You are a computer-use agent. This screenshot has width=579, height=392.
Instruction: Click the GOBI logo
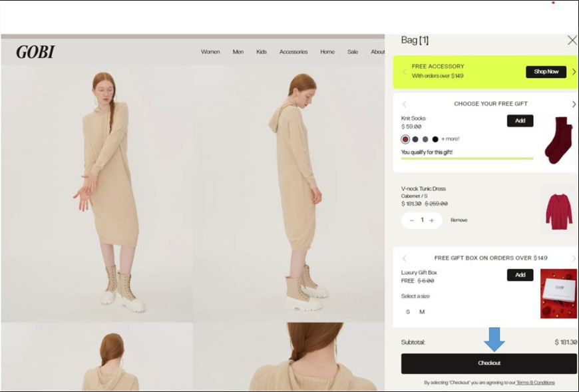point(35,52)
